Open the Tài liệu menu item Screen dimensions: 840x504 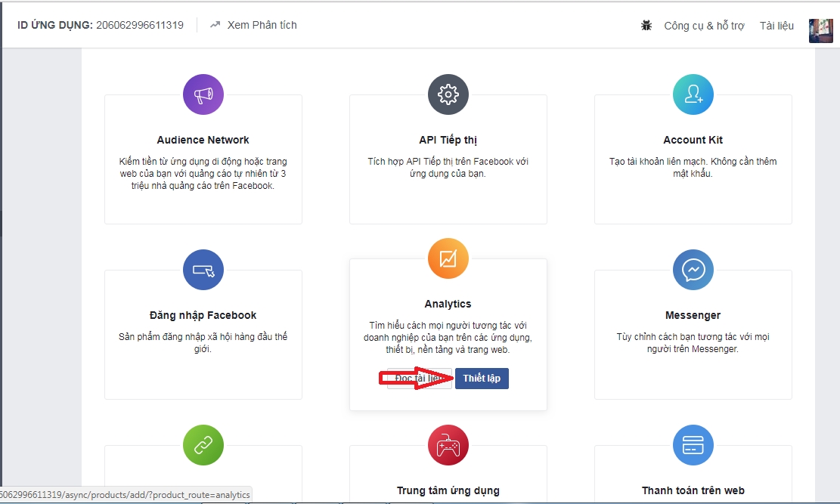(x=776, y=26)
